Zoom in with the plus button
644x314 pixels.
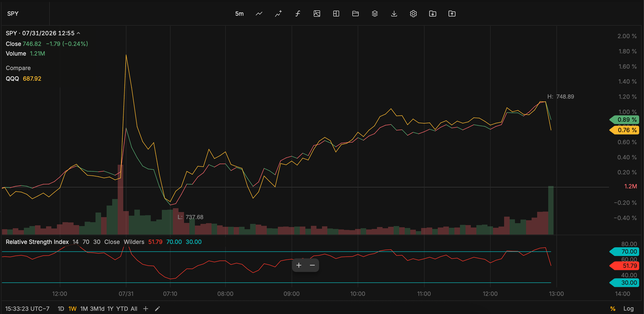(x=299, y=265)
